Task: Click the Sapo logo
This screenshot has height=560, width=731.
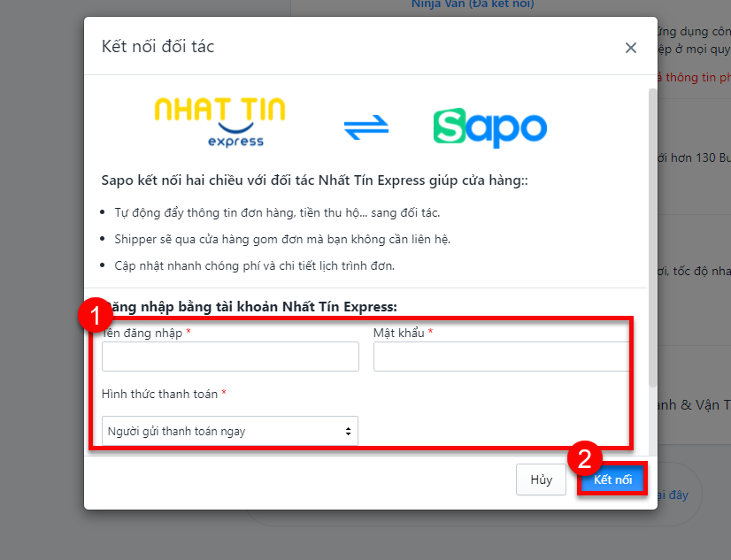Action: tap(490, 127)
